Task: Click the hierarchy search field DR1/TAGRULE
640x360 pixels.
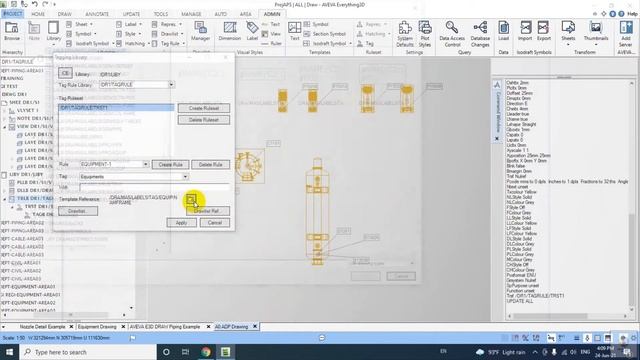Action: (20, 61)
